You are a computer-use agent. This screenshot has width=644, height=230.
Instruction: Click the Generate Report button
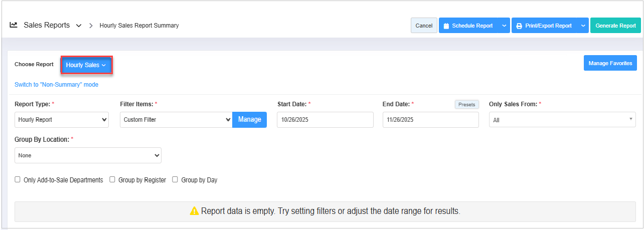615,26
